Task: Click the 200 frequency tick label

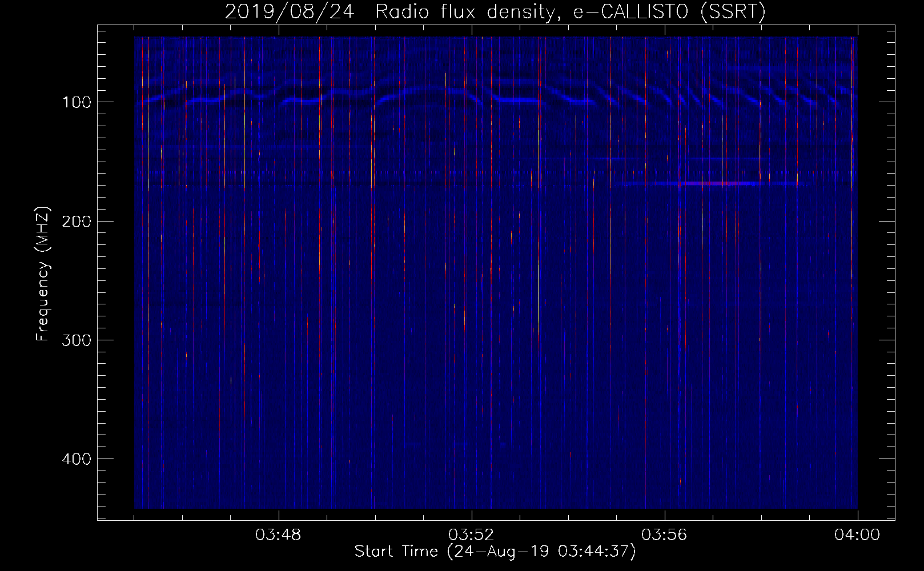Action: tap(77, 221)
